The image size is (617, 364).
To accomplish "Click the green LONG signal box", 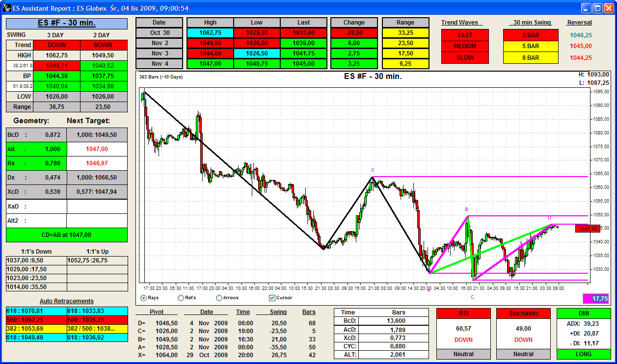I will (x=584, y=354).
